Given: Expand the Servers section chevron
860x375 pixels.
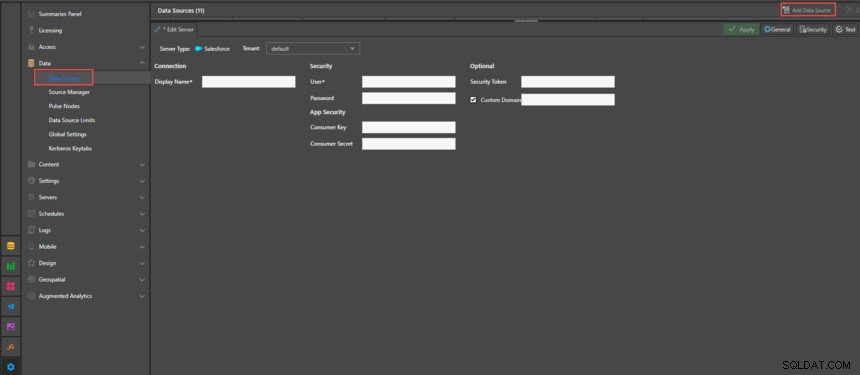Looking at the screenshot, I should coord(142,197).
